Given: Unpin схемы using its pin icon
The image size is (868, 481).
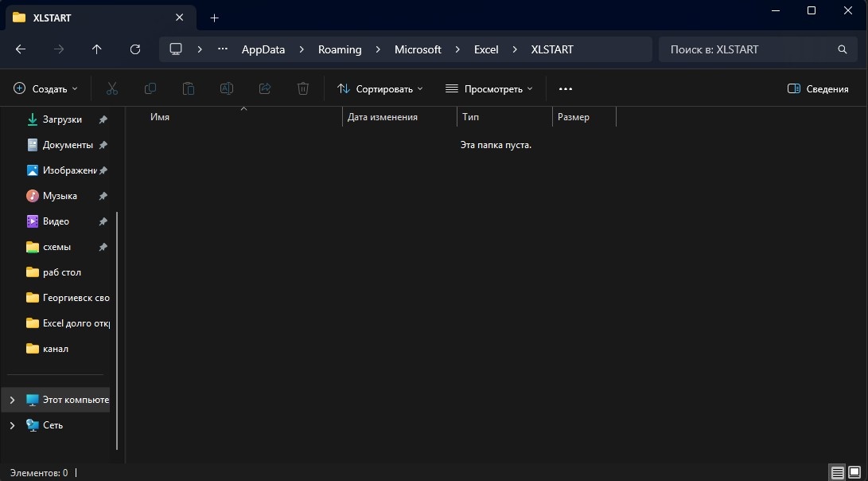Looking at the screenshot, I should (103, 247).
